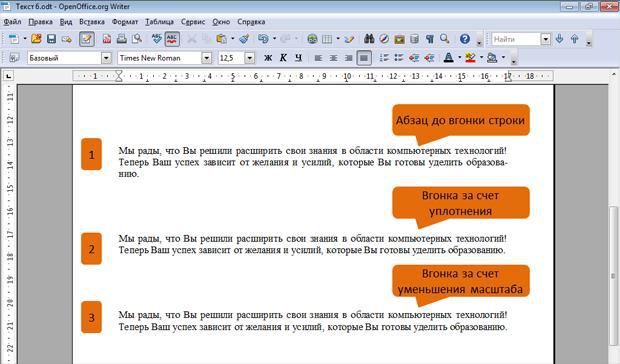The image size is (620, 364).
Task: Increase paragraph indent
Action: pos(429,58)
